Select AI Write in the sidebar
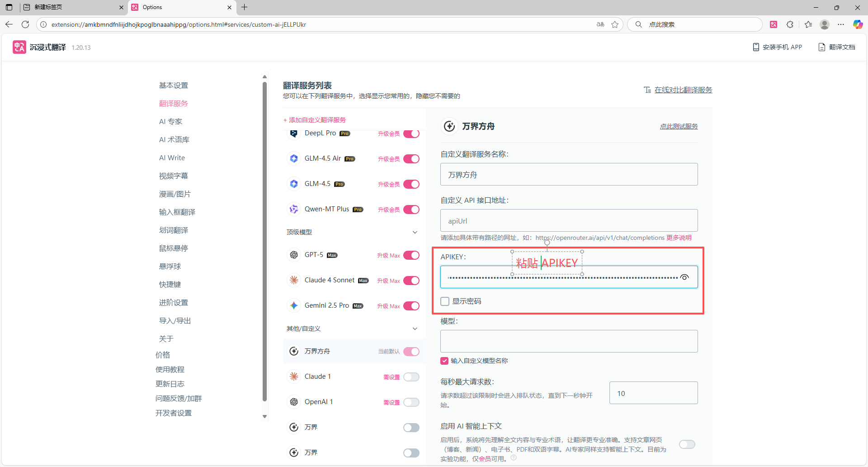 tap(172, 157)
